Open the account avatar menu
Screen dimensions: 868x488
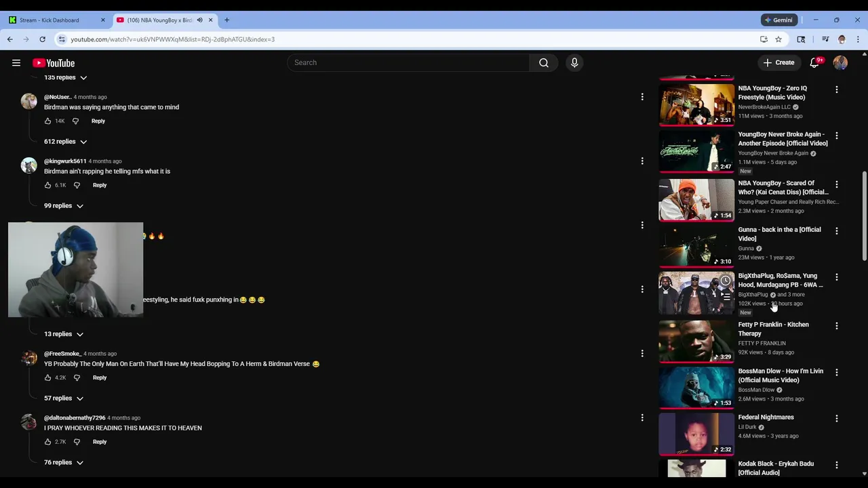840,63
